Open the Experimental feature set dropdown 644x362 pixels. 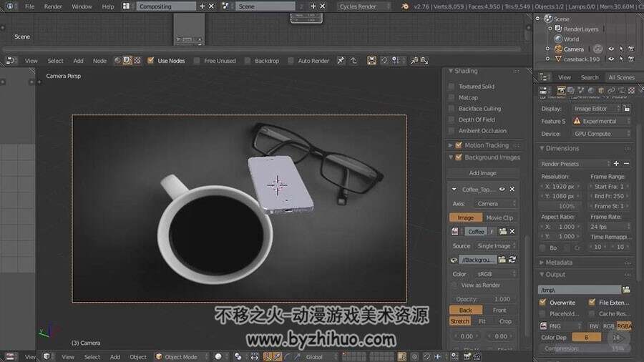point(601,121)
